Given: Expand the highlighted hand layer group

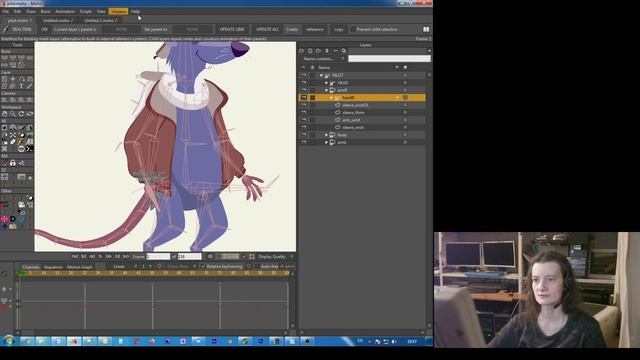Looking at the screenshot, I should click(x=331, y=98).
